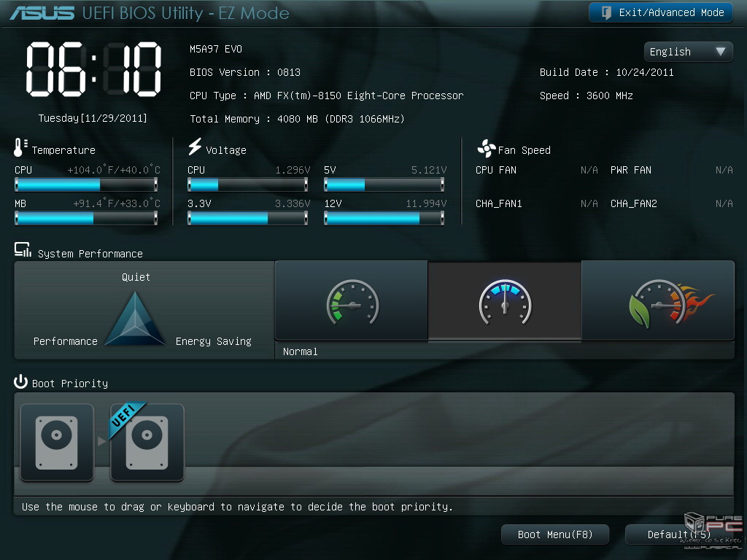Click the 3.3V voltage value 3.336V
Viewport: 747px width, 560px height.
[x=293, y=204]
